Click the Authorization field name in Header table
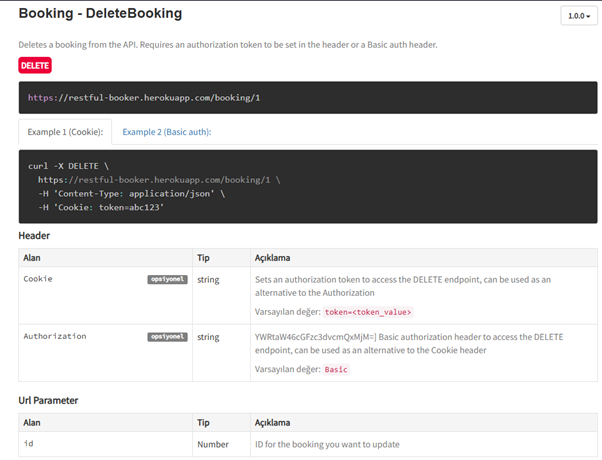Viewport: 602px width, 460px height. (55, 337)
